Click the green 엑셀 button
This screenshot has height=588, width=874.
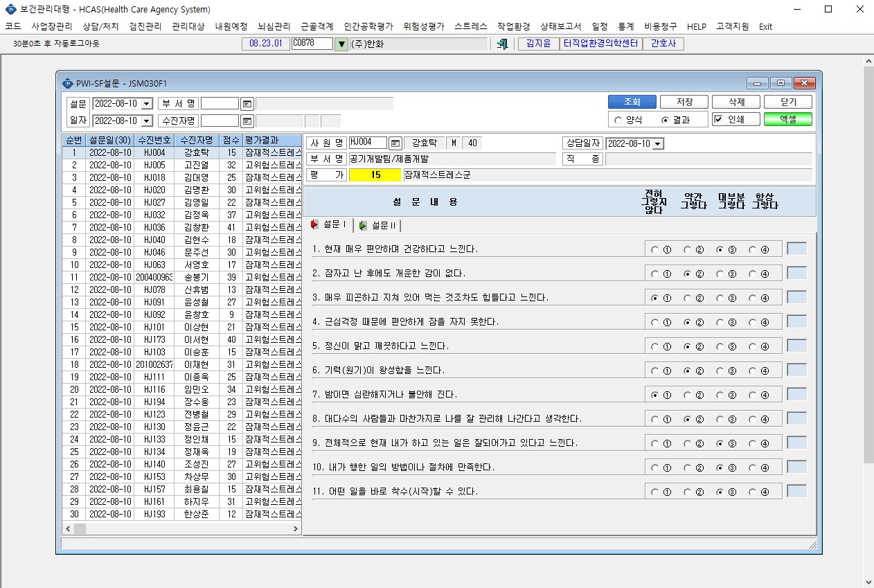[788, 119]
